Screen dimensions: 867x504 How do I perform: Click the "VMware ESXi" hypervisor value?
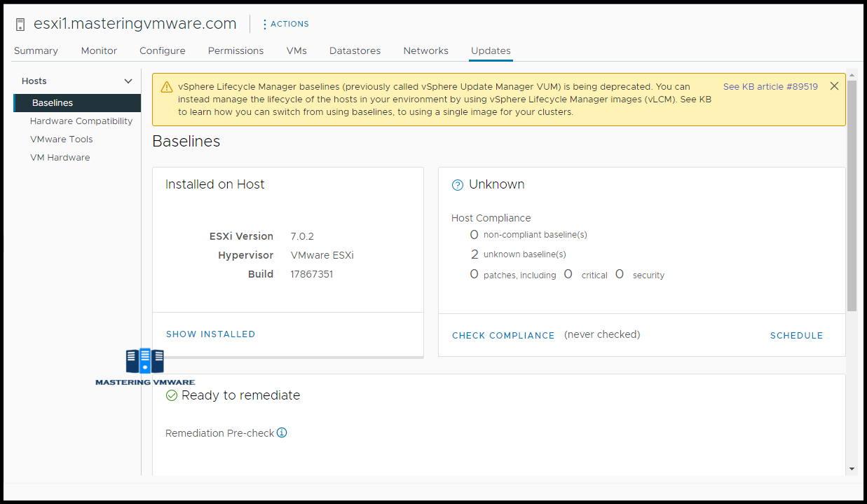coord(322,255)
